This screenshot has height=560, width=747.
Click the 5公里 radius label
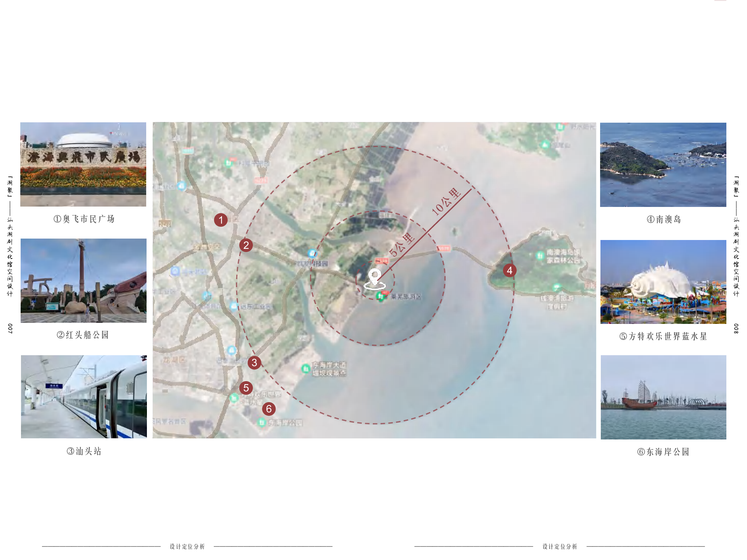tap(402, 245)
